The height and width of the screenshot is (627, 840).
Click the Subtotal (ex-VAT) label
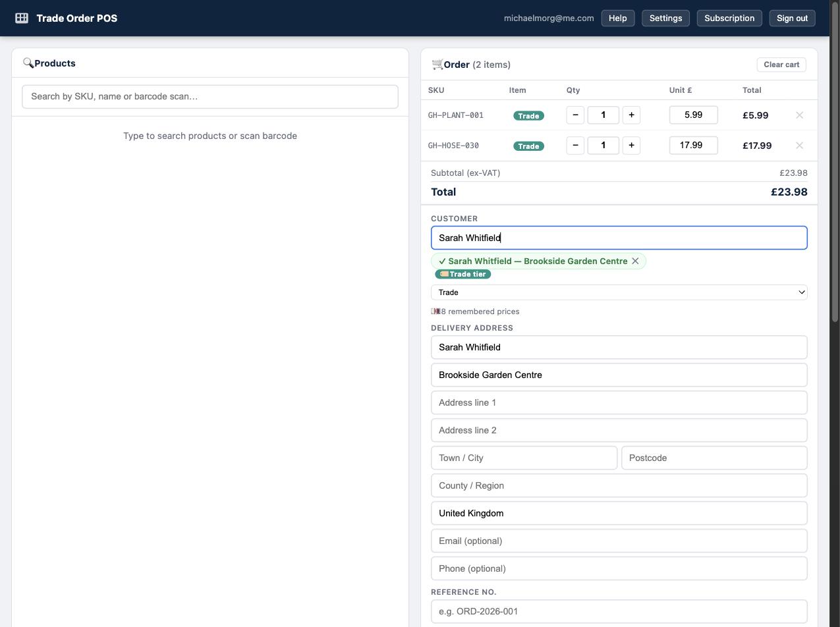pos(466,173)
